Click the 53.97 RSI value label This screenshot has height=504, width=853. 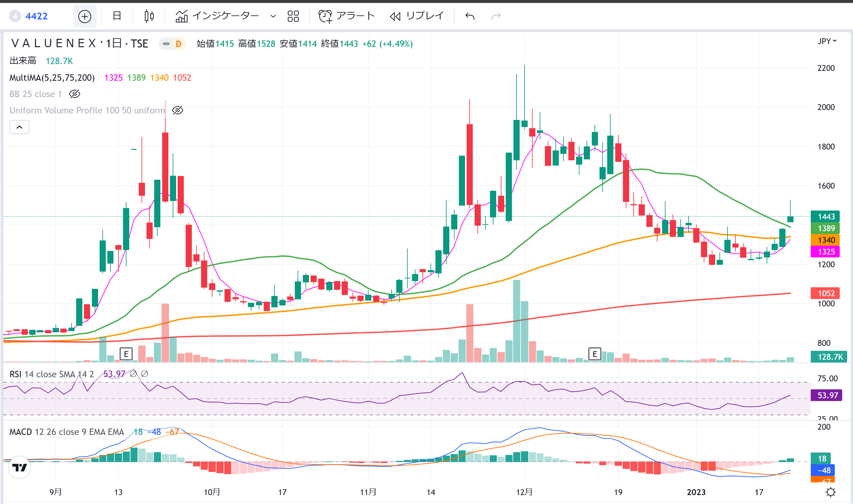pyautogui.click(x=826, y=395)
